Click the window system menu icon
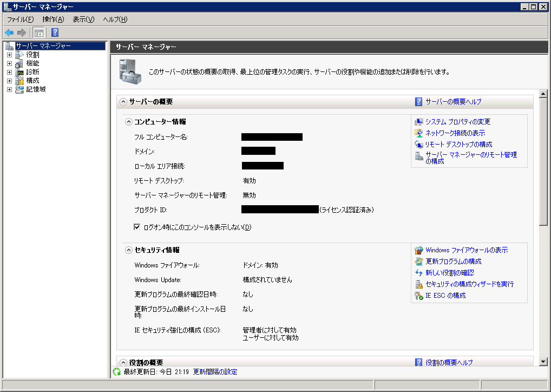Screen dimensions: 551x392 (x=8, y=6)
